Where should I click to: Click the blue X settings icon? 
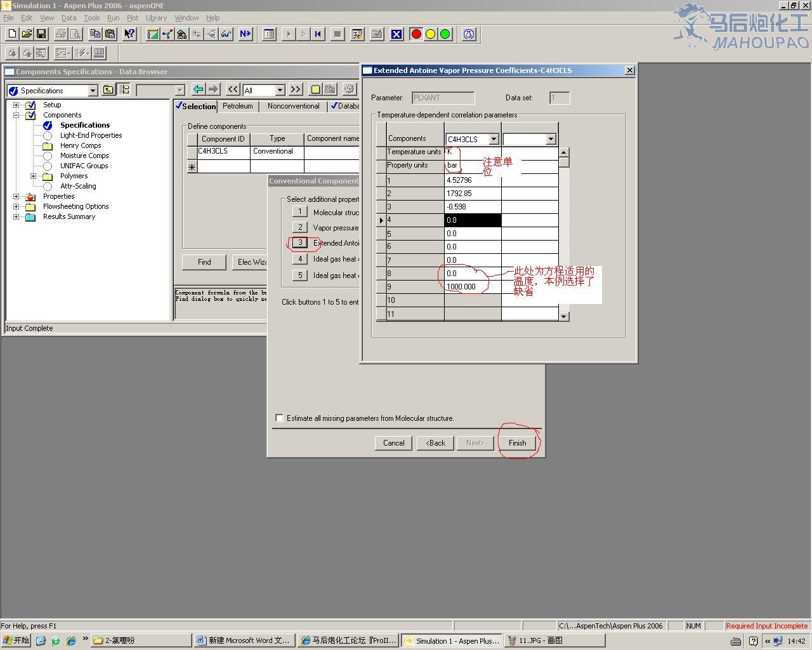click(396, 34)
